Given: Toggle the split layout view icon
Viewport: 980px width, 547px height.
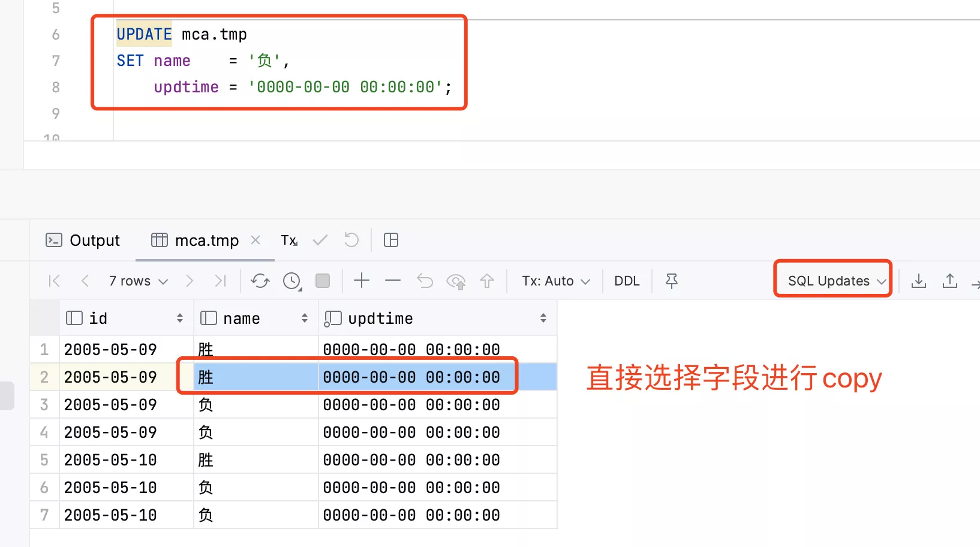Looking at the screenshot, I should [x=391, y=241].
